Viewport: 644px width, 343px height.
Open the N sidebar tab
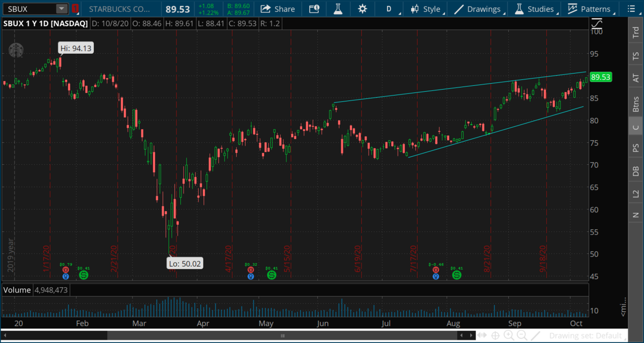[636, 215]
